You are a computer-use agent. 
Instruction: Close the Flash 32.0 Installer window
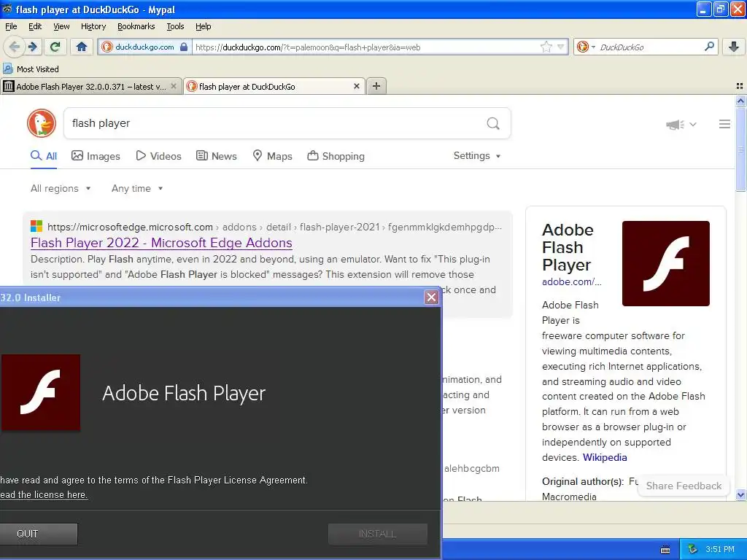432,297
